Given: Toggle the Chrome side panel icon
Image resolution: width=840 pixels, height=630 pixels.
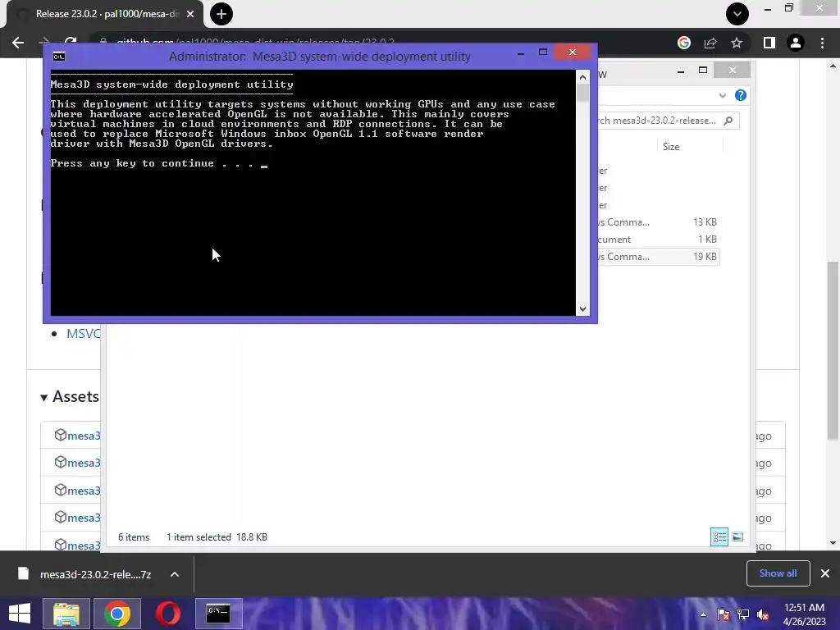Looking at the screenshot, I should [x=769, y=43].
